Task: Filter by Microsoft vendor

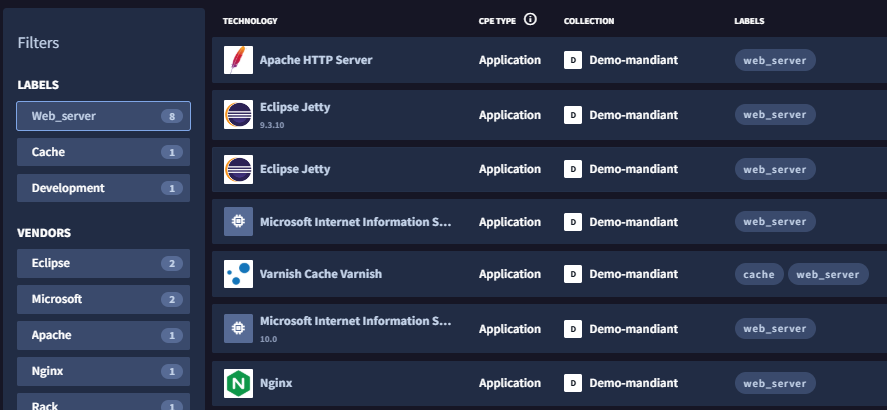Action: 103,299
